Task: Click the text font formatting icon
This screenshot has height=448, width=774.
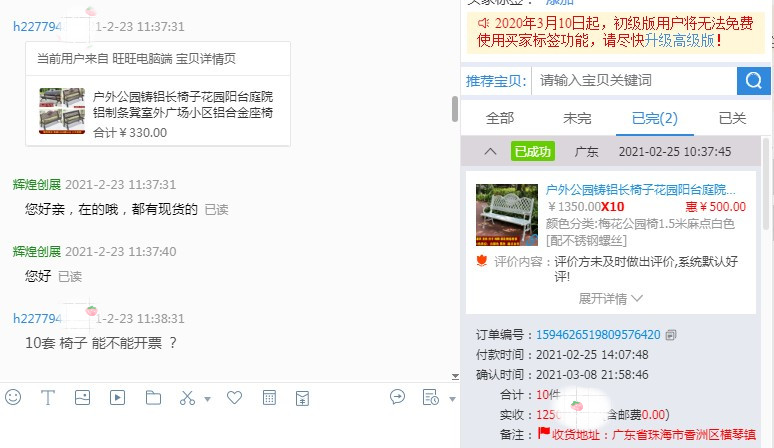Action: coord(48,397)
